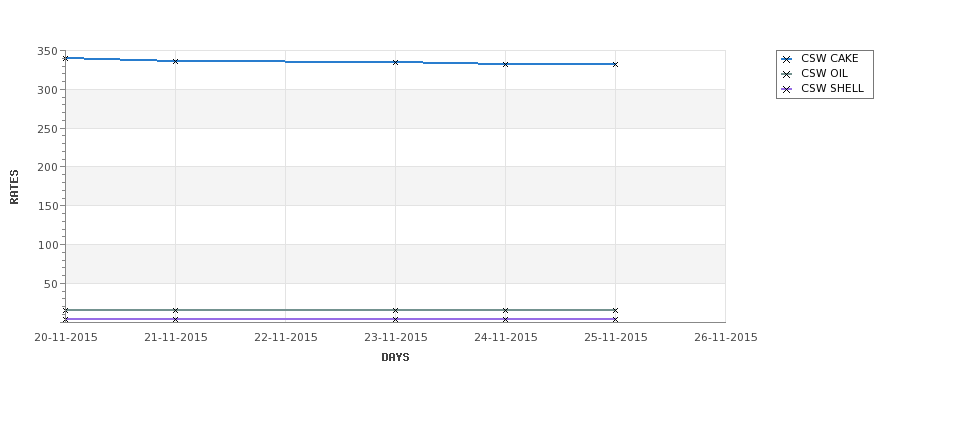Select CSW CAKE data point on 25-11-2015
Image resolution: width=975 pixels, height=429 pixels.
[616, 64]
